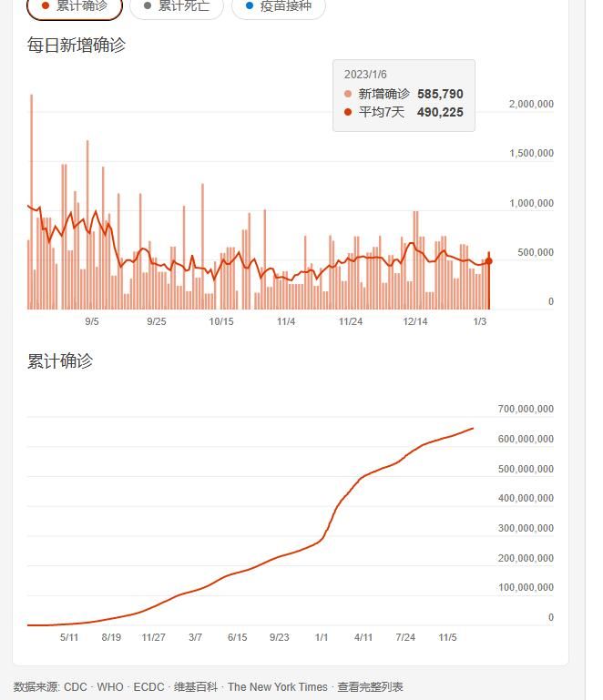
Task: Click the tallest bar in daily cases chart
Action: tap(31, 200)
